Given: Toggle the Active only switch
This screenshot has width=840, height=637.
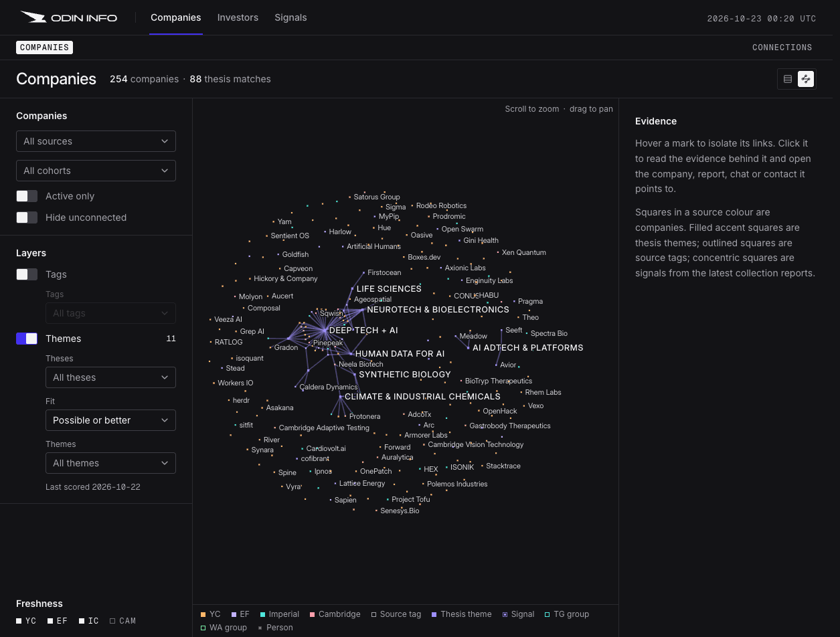Looking at the screenshot, I should tap(27, 196).
